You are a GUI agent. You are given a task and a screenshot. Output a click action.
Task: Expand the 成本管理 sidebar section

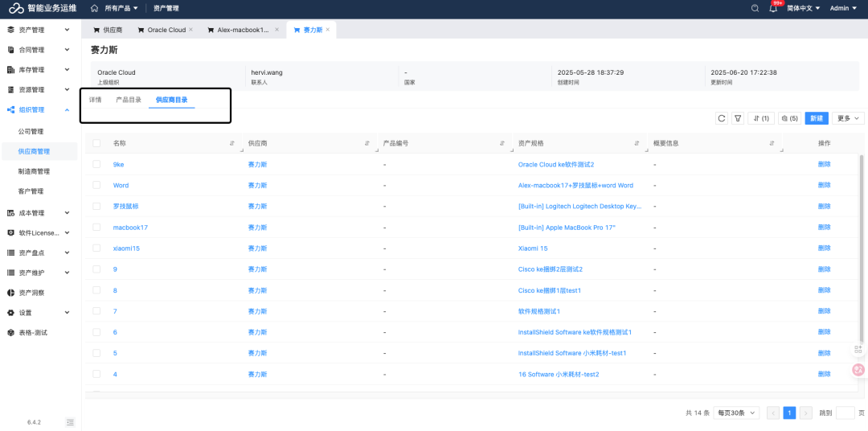pos(39,213)
